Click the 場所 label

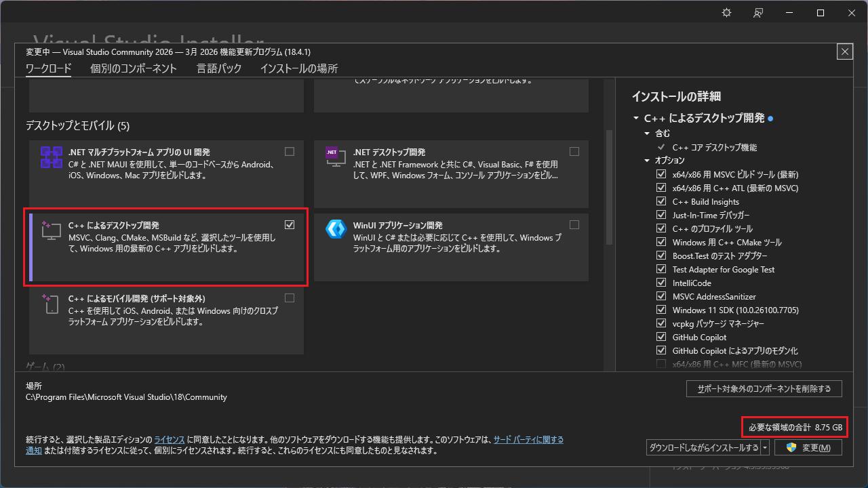(x=34, y=386)
